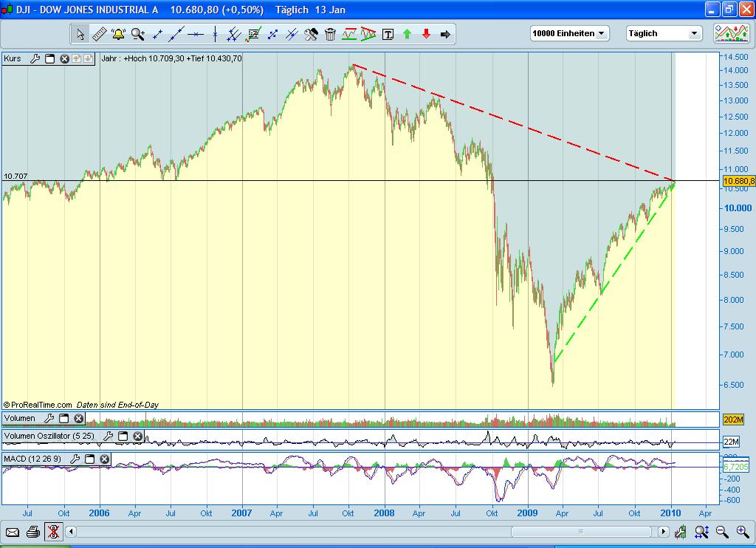Select the text annotation tool

(x=388, y=34)
